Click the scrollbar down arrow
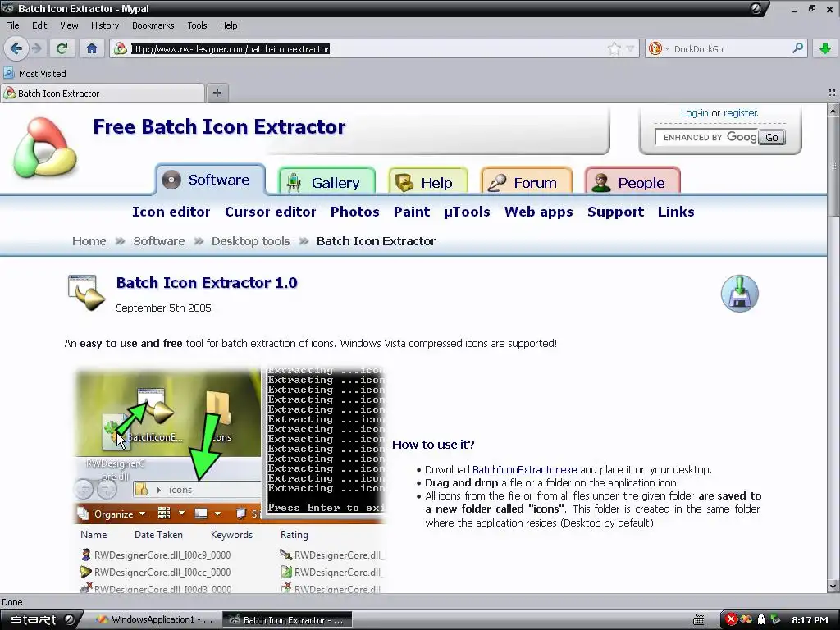This screenshot has width=840, height=630. pyautogui.click(x=833, y=586)
